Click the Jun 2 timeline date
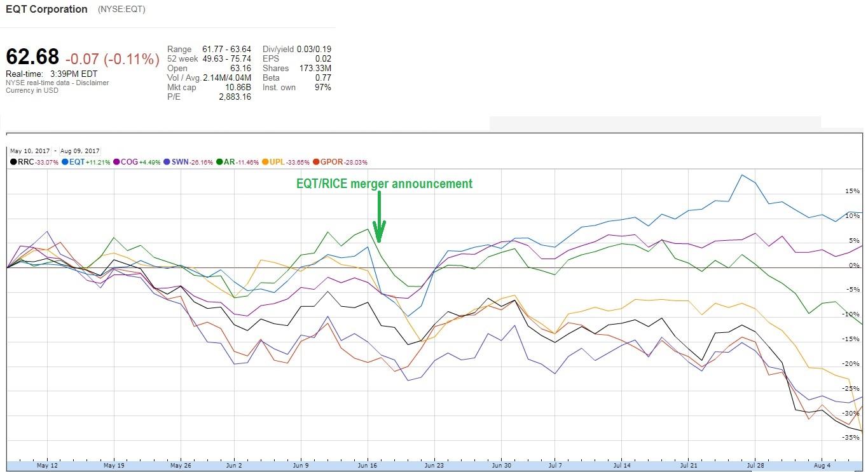Screen dimensions: 868x472 (x=234, y=466)
